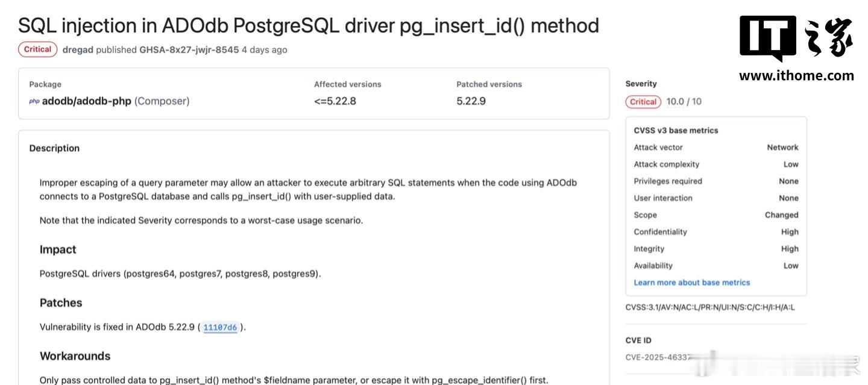Screen dimensions: 868x385
Task: Open the adodb/adodb-php package link
Action: click(x=87, y=101)
